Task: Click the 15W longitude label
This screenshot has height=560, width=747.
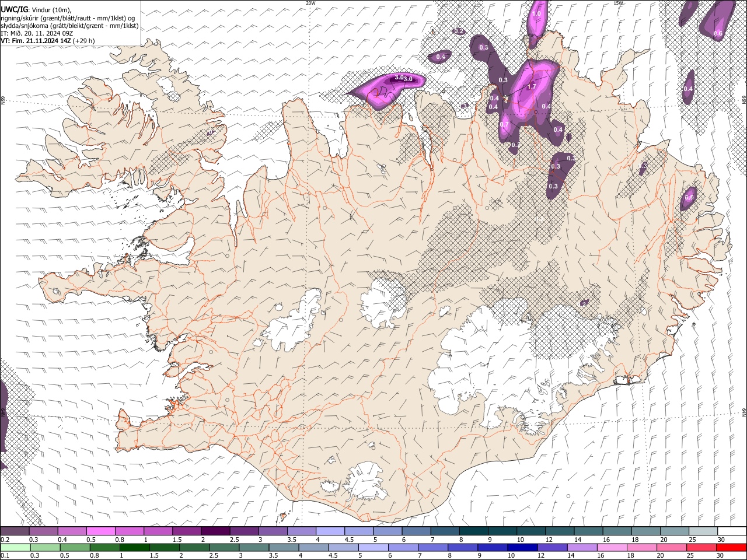Action: [618, 3]
